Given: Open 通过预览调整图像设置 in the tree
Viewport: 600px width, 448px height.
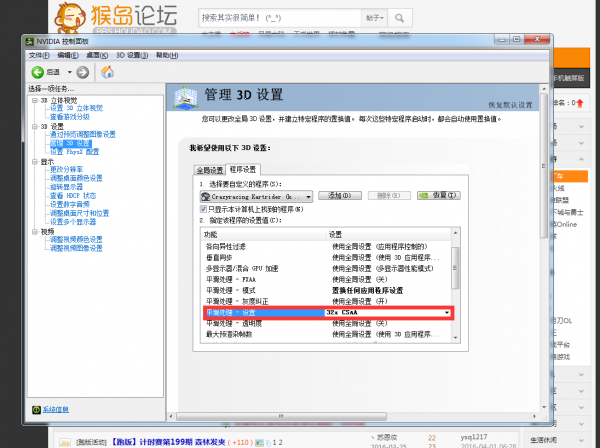Looking at the screenshot, I should (83, 135).
